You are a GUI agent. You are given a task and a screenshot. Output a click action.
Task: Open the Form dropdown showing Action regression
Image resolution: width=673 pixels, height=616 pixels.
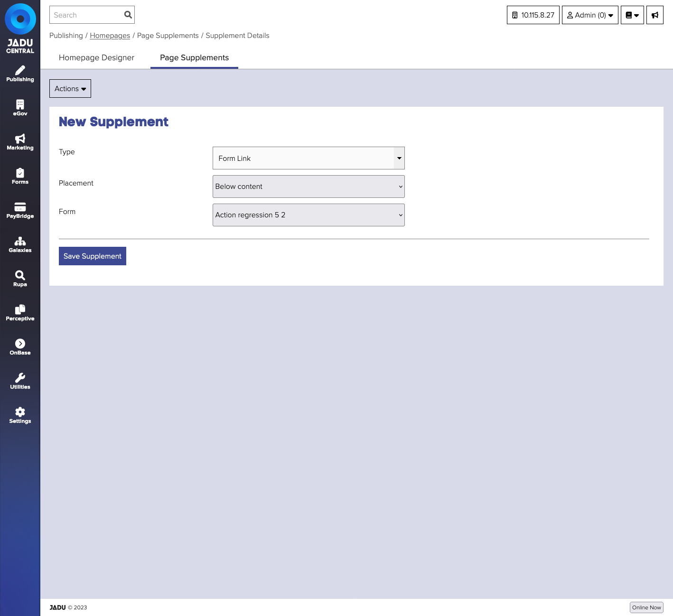[x=308, y=215]
